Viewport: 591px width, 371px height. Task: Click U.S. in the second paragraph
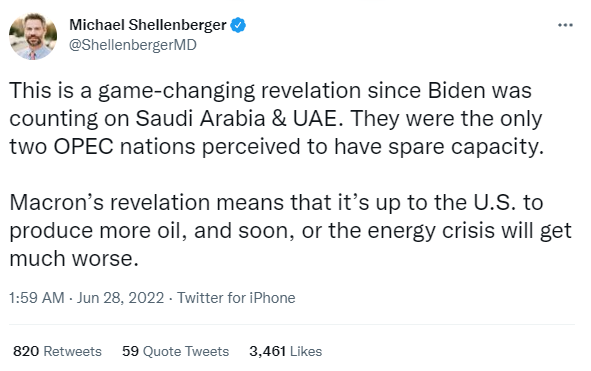coord(494,202)
